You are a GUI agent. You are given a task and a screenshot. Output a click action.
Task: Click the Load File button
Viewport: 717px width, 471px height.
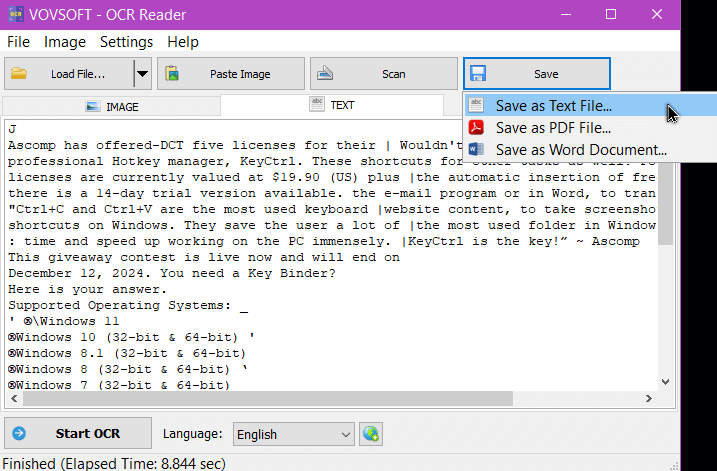click(x=69, y=74)
